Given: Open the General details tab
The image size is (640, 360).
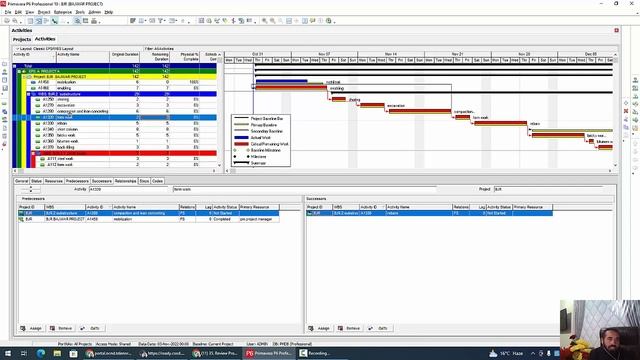Looking at the screenshot, I should [21, 181].
